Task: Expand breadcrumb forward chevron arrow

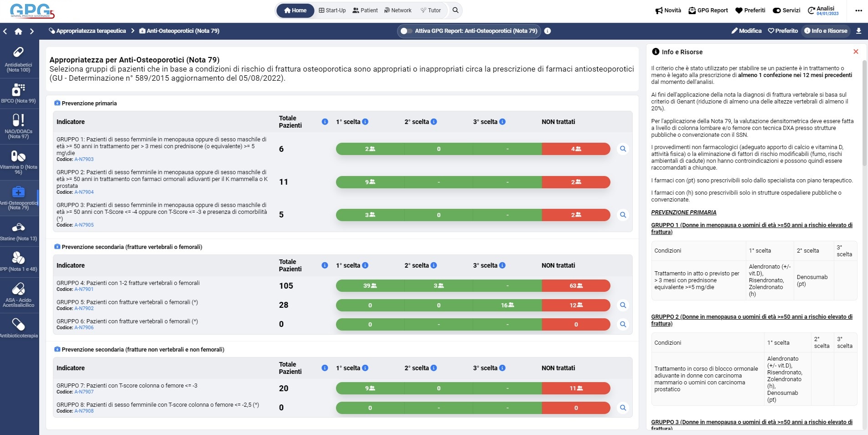Action: pos(31,31)
